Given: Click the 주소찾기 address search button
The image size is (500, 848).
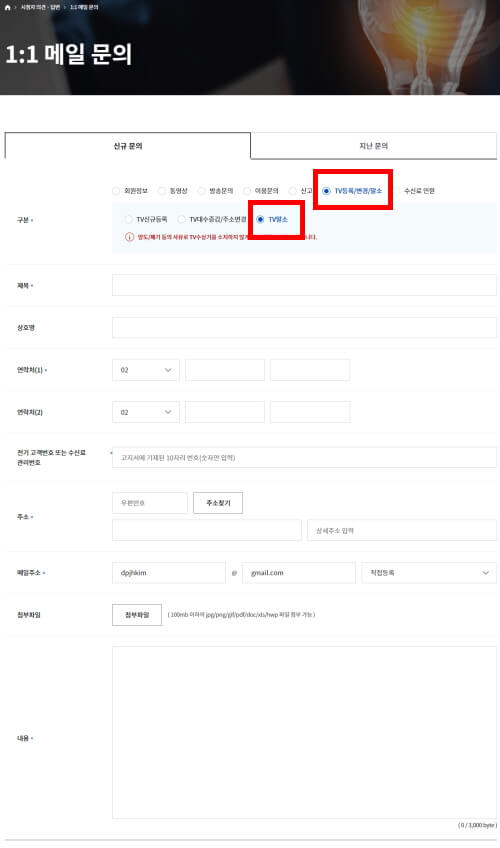Looking at the screenshot, I should (x=218, y=503).
